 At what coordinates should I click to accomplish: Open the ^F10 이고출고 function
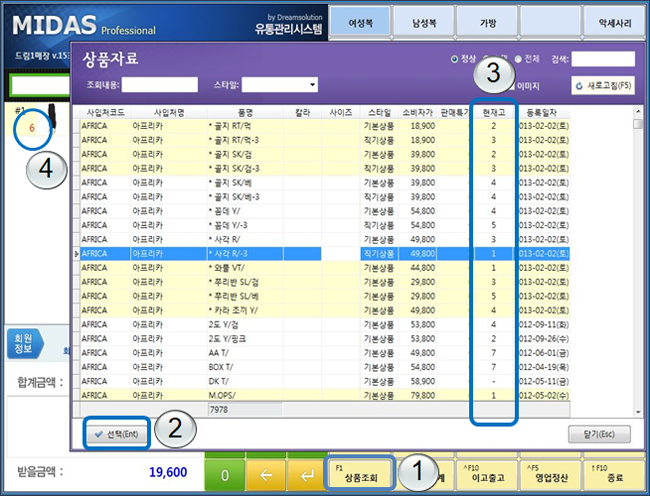[488, 474]
